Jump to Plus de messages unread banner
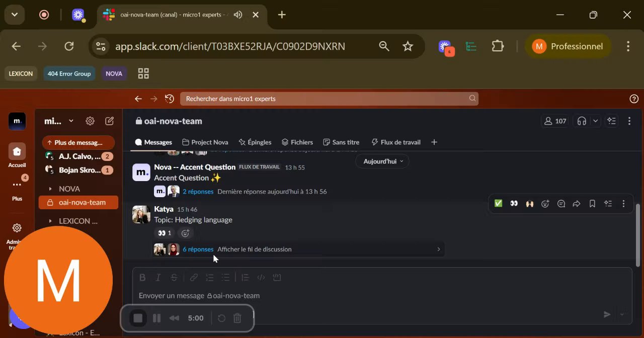Screen dimensions: 644x338 click(78, 142)
